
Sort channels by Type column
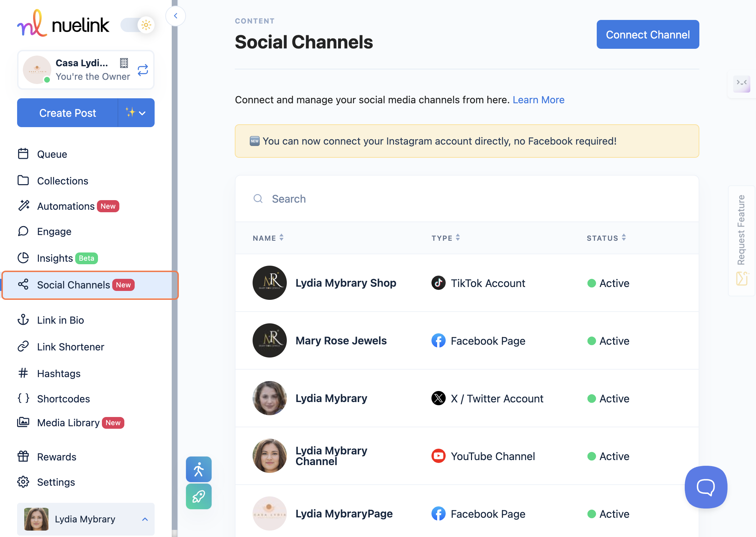446,238
